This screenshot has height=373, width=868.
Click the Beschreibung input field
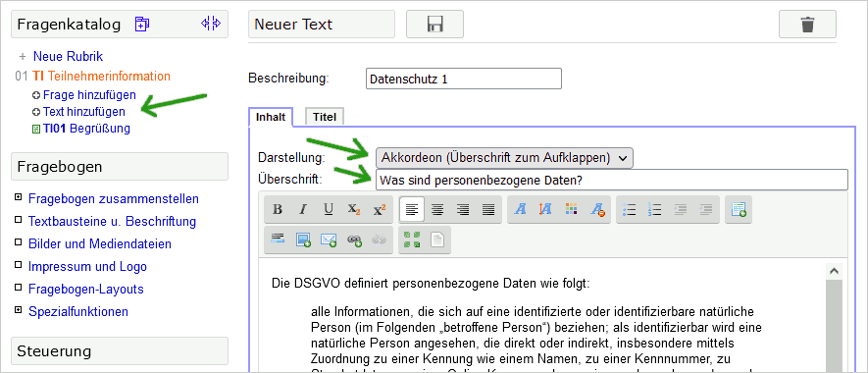click(463, 79)
